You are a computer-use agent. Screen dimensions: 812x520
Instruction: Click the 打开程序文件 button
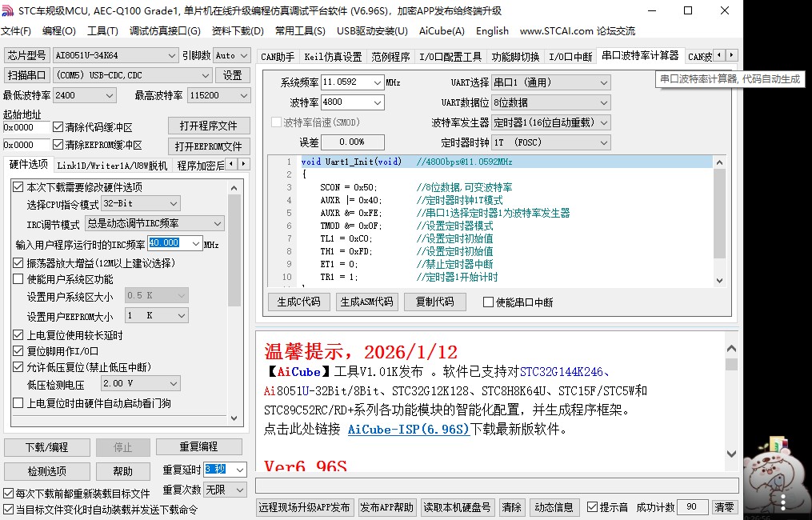(x=208, y=126)
